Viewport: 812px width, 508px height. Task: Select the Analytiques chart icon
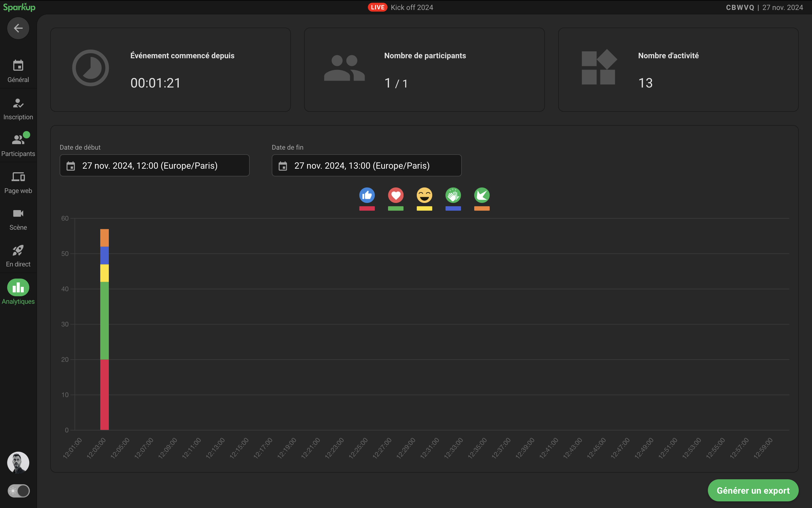18,288
